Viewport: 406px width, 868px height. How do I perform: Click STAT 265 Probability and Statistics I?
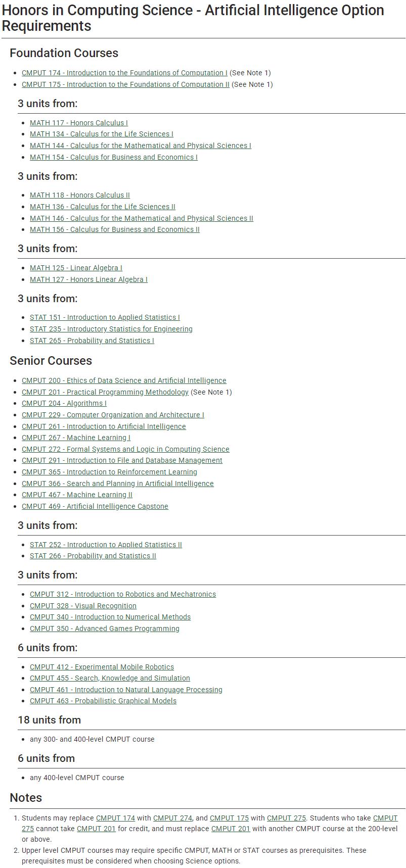[x=92, y=341]
